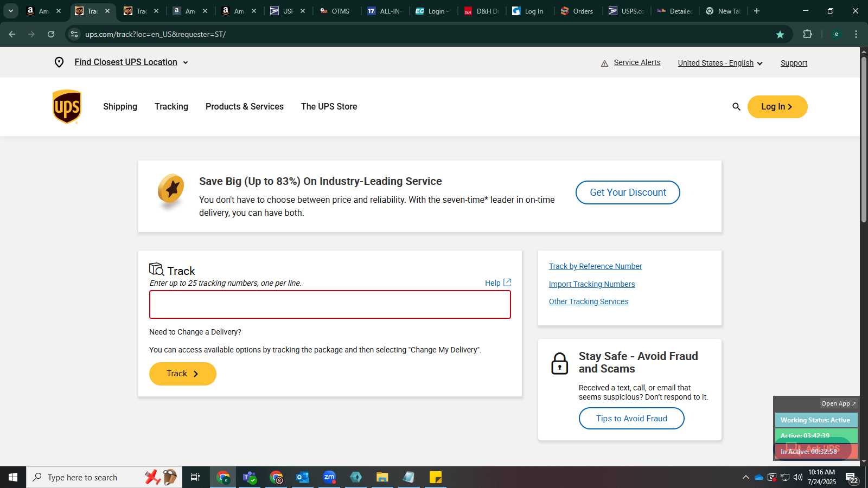
Task: Open site search magnifier icon
Action: [x=736, y=107]
